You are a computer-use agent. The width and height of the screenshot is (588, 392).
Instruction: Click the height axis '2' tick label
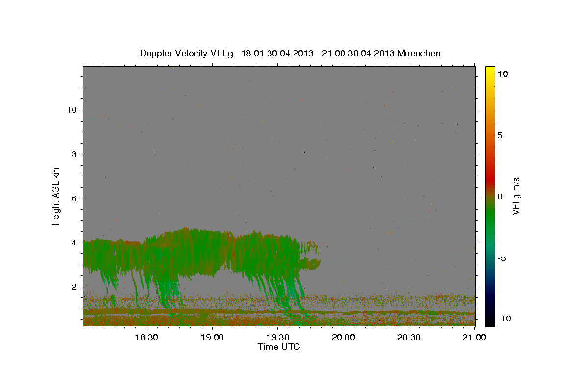point(74,287)
